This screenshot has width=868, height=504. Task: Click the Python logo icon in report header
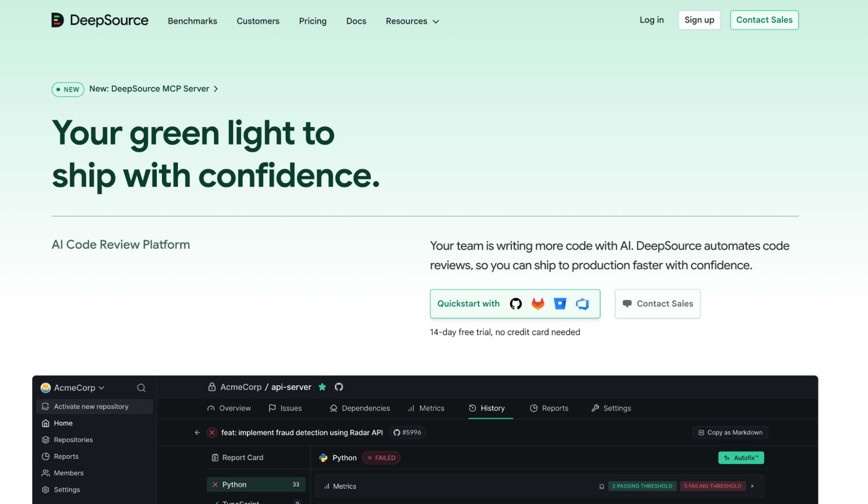click(323, 458)
